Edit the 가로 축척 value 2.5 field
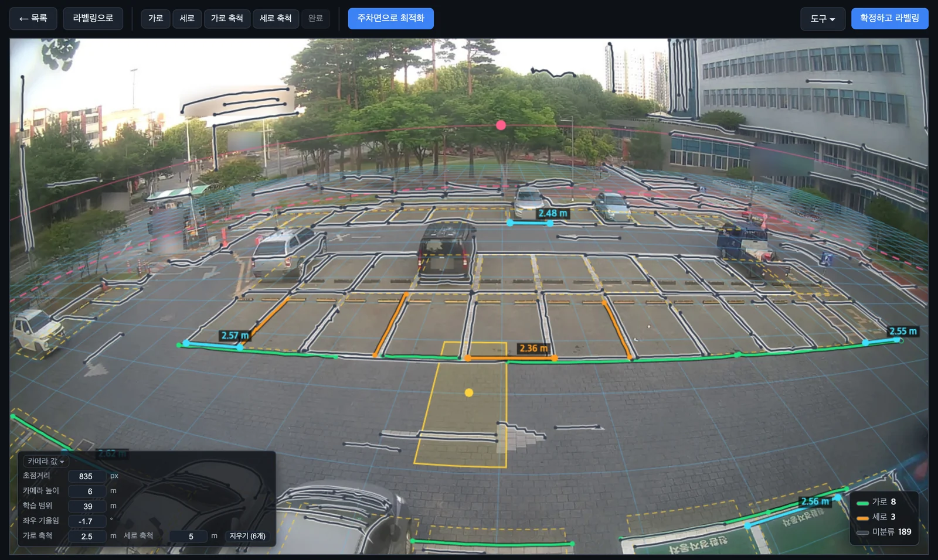938x560 pixels. [86, 536]
